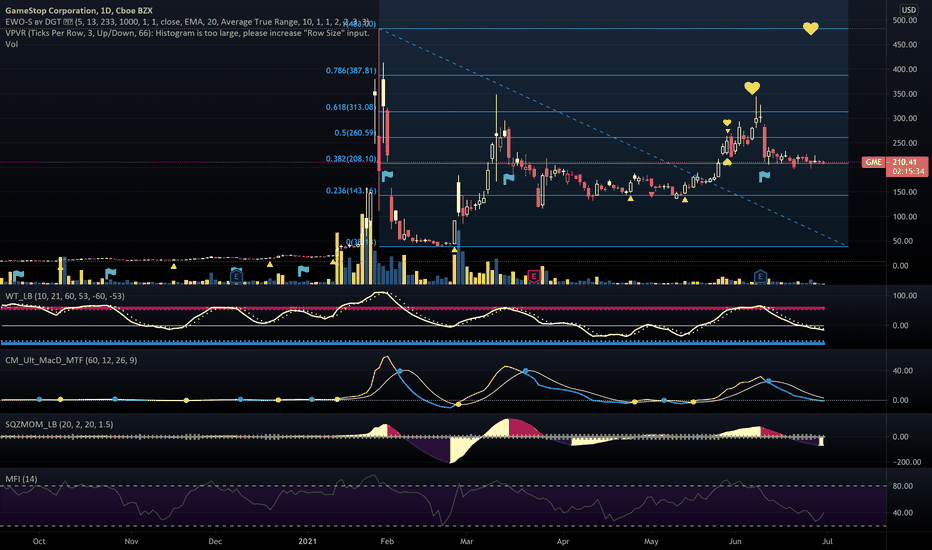Select the blue flag under the mid-March candles
The image size is (932, 550).
[x=508, y=178]
